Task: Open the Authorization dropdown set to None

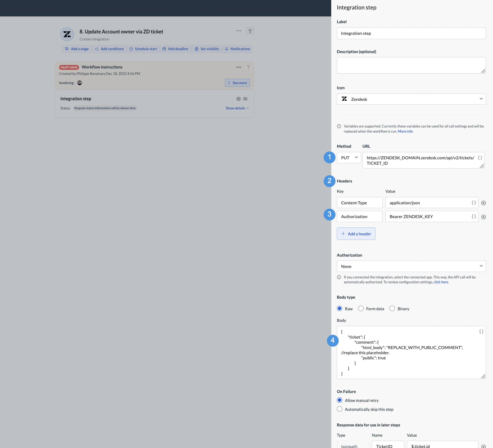Action: click(411, 266)
